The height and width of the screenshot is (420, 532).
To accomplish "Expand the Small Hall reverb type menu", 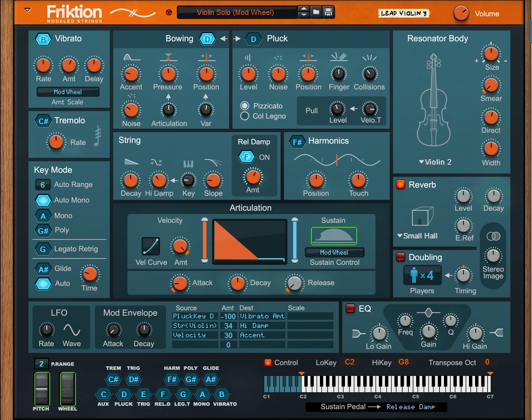I will click(417, 236).
